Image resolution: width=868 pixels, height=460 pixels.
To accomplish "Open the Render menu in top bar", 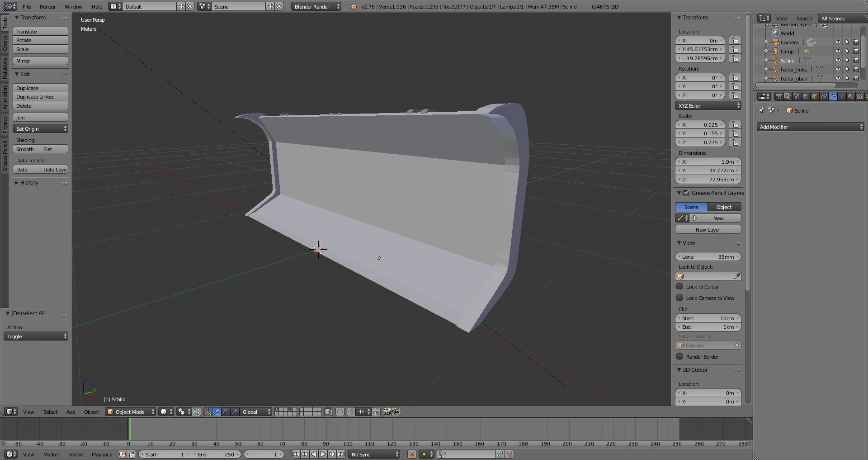I will pos(47,7).
